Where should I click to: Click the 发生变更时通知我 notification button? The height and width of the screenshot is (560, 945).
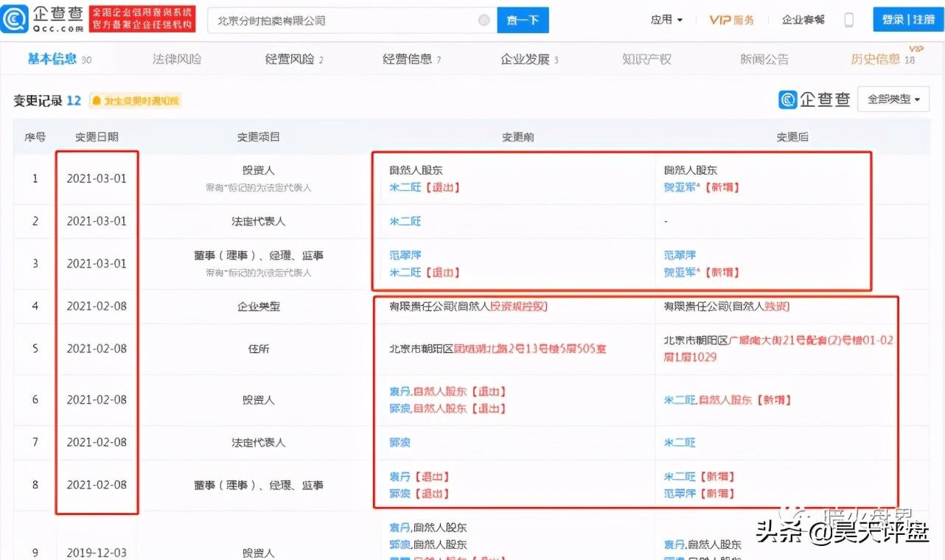pos(136,101)
